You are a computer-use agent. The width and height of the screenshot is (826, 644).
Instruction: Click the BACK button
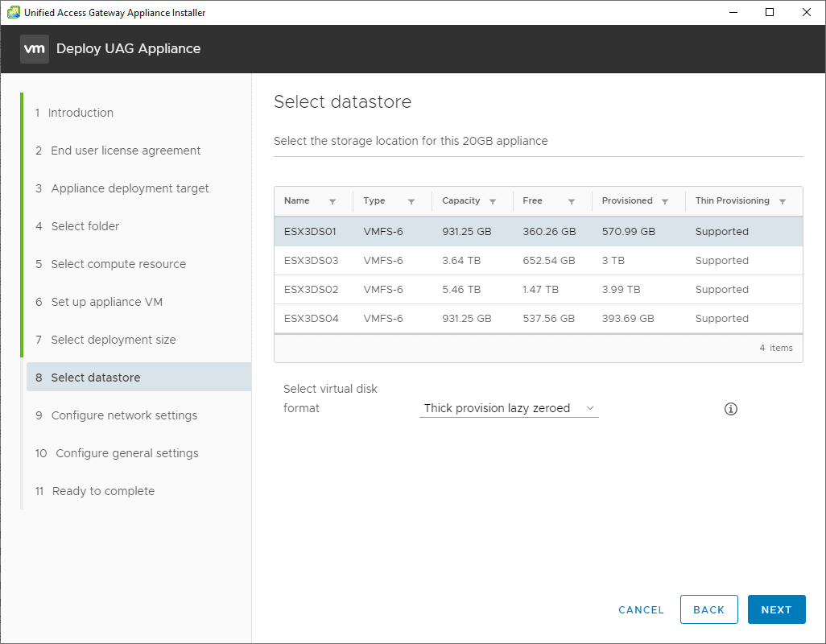click(x=708, y=609)
